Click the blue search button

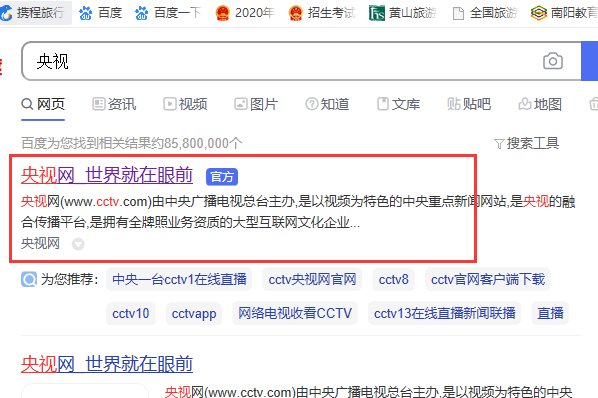pos(590,61)
